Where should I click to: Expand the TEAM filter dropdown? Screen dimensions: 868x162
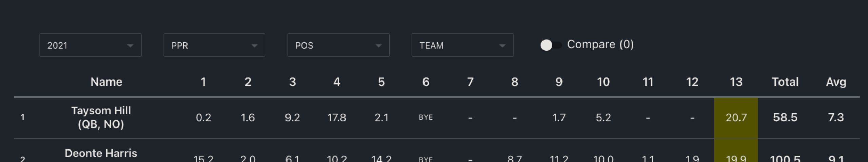(462, 45)
